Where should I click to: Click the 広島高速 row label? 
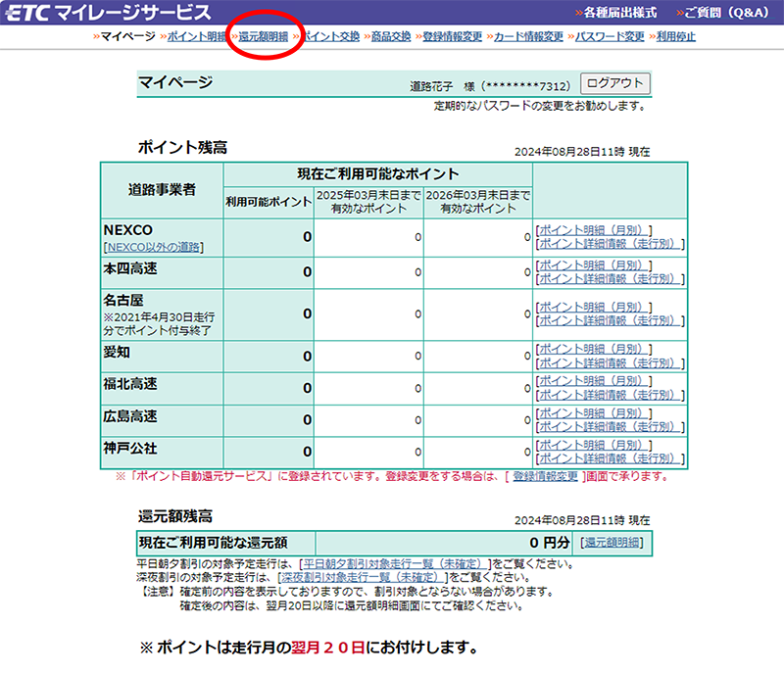(x=130, y=416)
